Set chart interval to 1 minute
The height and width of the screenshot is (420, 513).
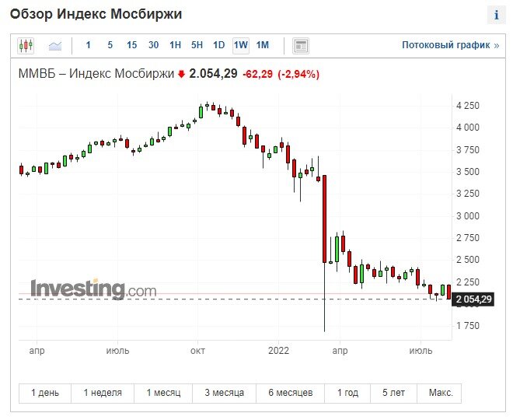(x=88, y=45)
